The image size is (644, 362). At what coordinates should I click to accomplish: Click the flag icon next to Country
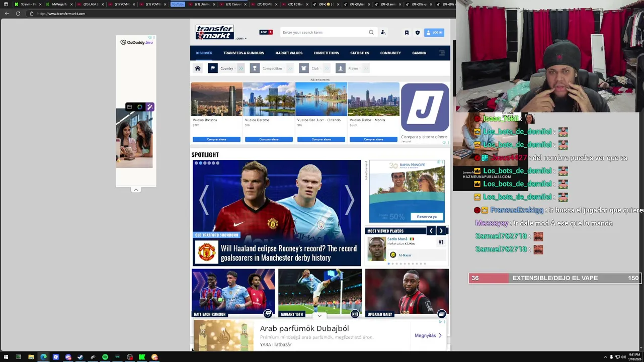click(213, 68)
